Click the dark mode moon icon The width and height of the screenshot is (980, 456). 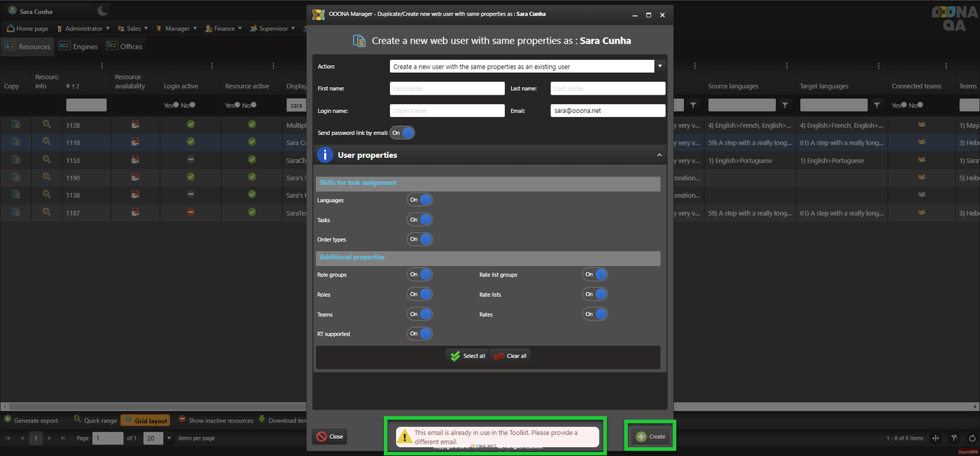(103, 10)
